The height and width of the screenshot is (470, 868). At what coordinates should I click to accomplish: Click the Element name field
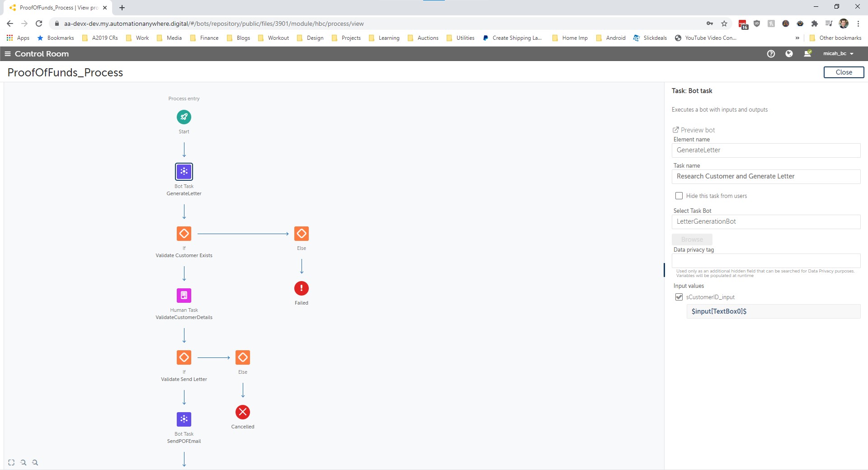pyautogui.click(x=766, y=150)
